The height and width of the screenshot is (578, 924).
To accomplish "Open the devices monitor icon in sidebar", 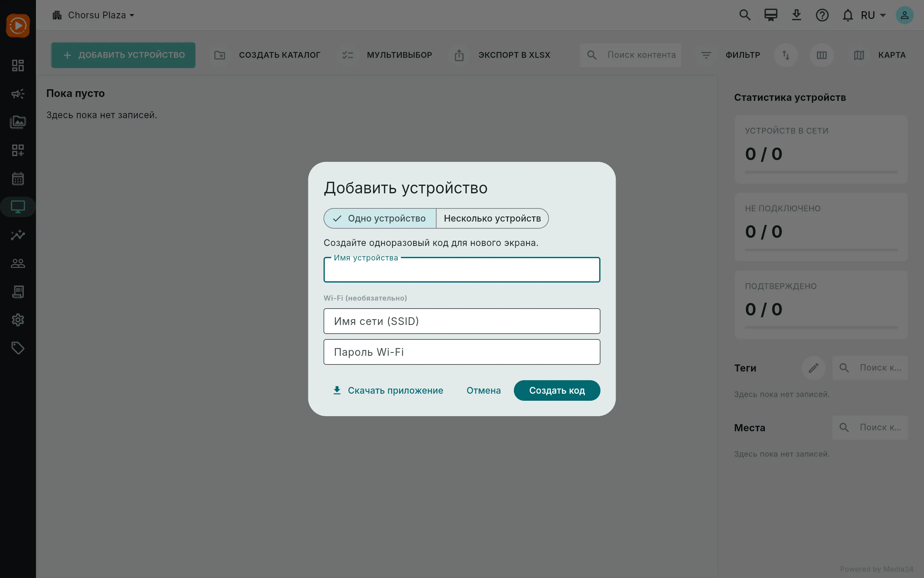I will tap(18, 207).
